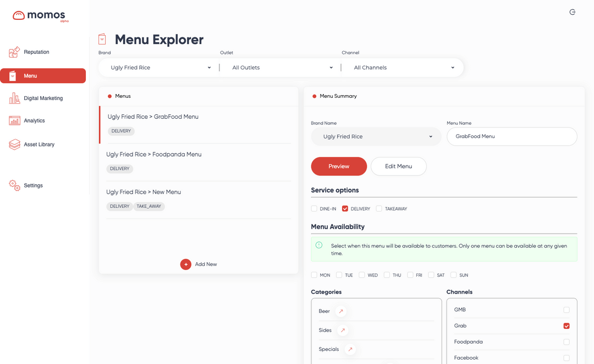Click the Sides category row text

pyautogui.click(x=325, y=330)
